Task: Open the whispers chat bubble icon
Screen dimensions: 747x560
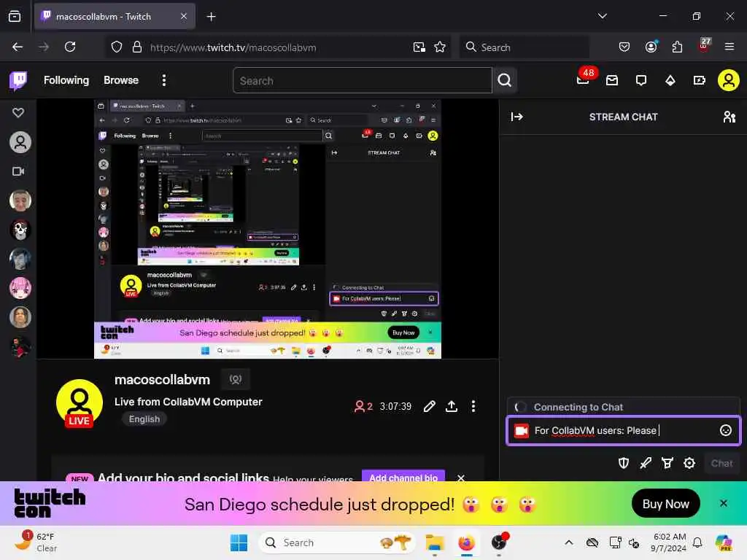Action: coord(641,80)
